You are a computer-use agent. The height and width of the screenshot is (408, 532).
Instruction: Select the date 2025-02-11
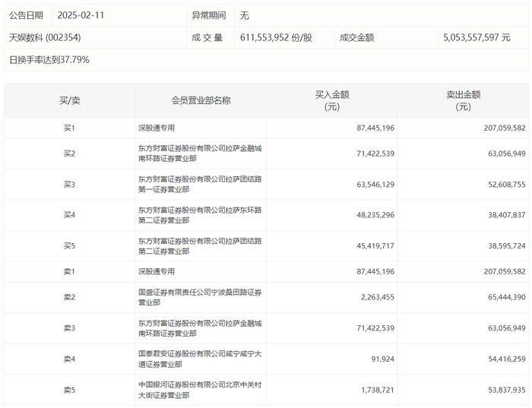coord(81,15)
